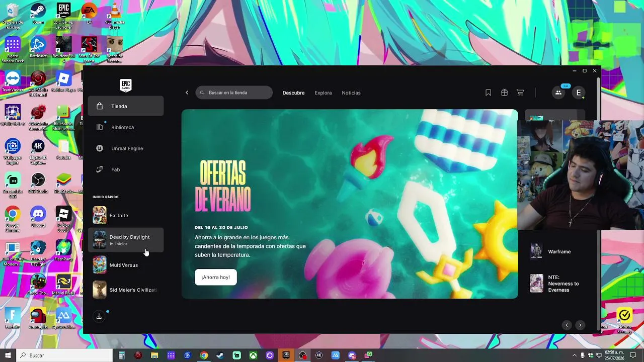Select the EA desktop shortcut
This screenshot has width=644, height=362.
pyautogui.click(x=89, y=14)
